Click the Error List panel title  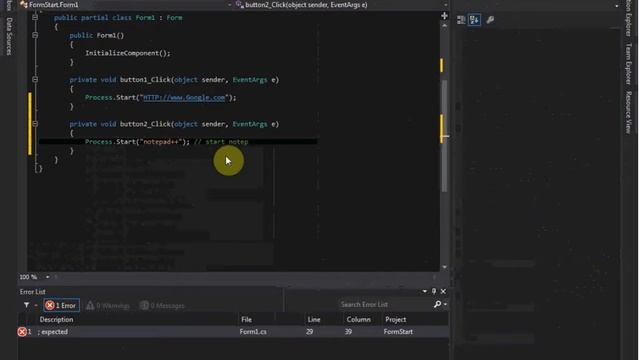(33, 292)
